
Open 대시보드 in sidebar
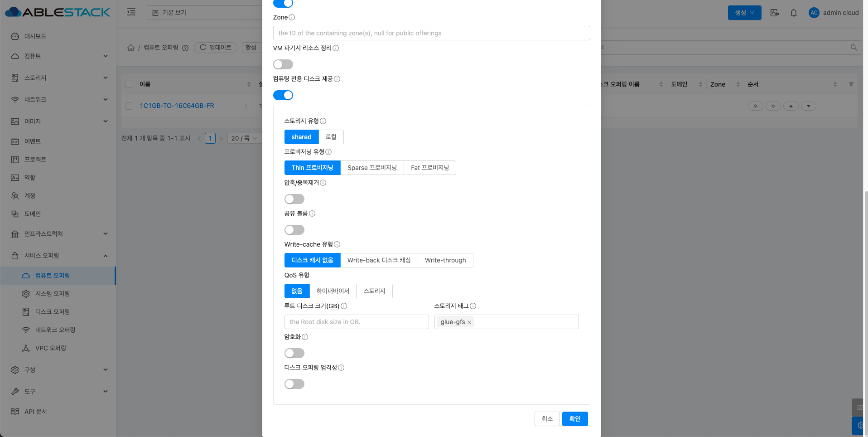58,36
